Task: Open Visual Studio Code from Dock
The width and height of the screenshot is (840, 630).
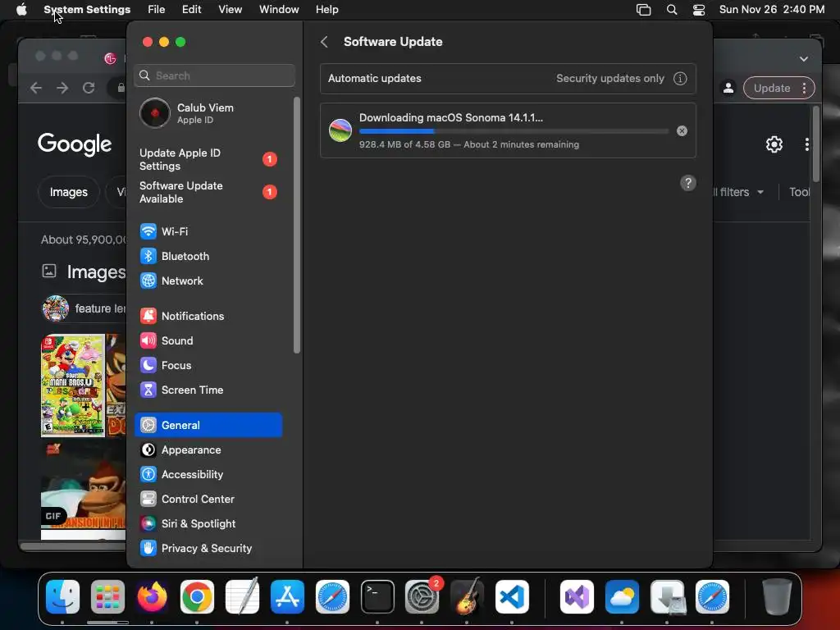Action: pos(512,597)
